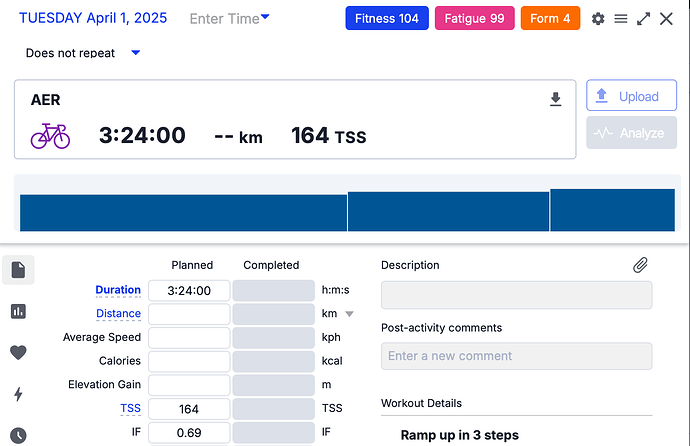Viewport: 690px width, 446px height.
Task: Open the power lightning bolt sidebar tab
Action: click(x=18, y=394)
